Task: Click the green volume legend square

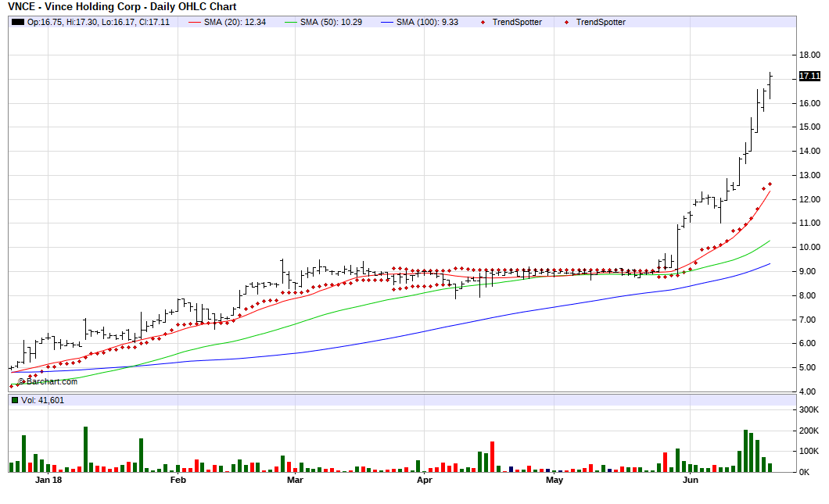Action: (x=14, y=400)
